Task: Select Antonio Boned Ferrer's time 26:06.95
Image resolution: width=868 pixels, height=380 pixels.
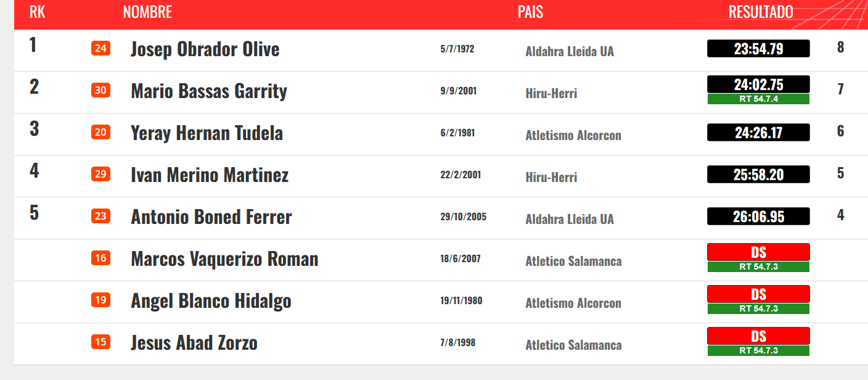Action: (758, 217)
